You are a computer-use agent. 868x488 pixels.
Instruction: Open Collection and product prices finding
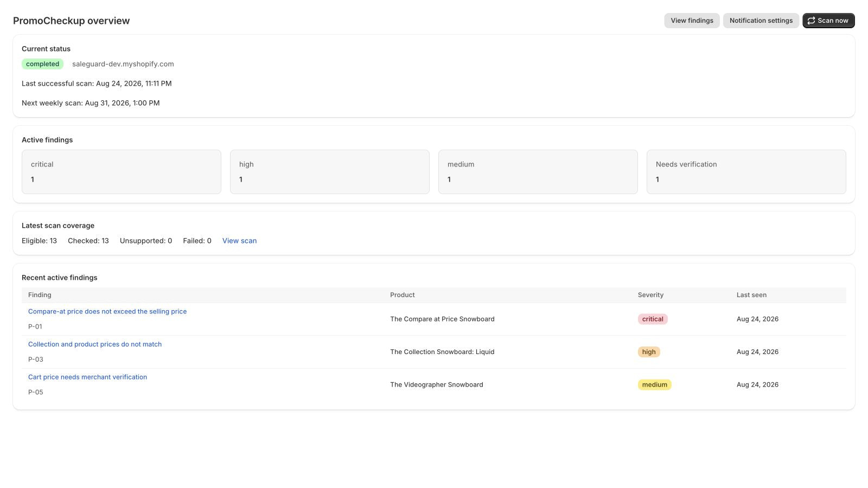tap(95, 344)
